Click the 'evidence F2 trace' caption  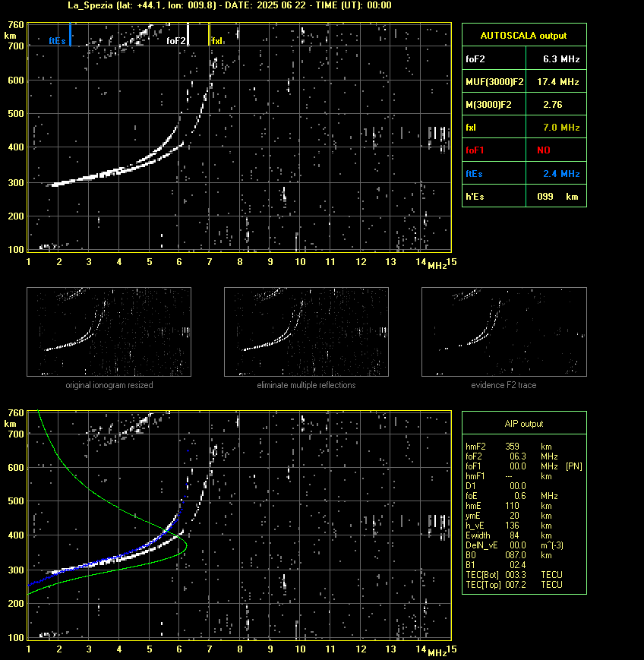coord(504,385)
